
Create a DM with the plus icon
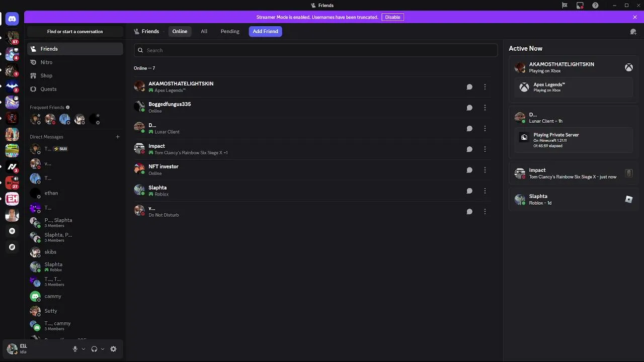[118, 137]
